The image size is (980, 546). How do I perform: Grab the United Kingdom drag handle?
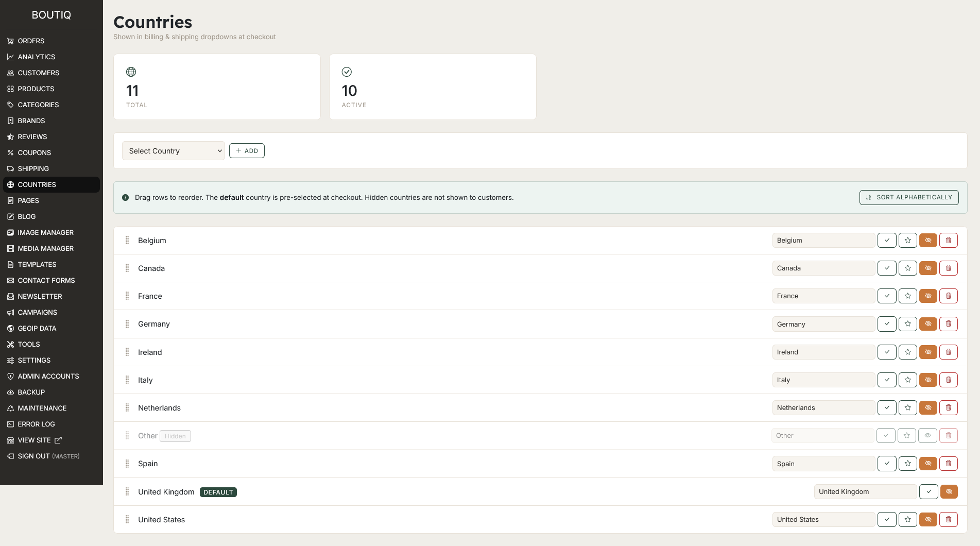click(127, 492)
